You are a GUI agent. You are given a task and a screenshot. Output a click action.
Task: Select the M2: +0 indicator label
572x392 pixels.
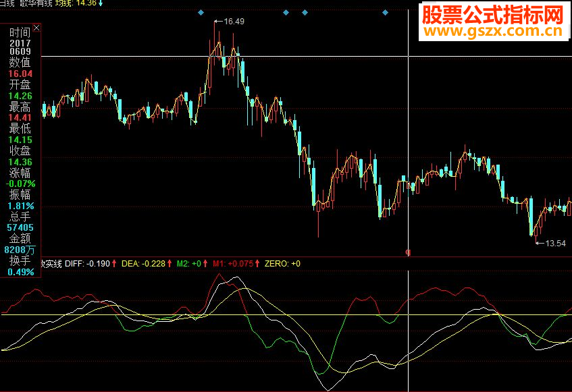click(x=189, y=263)
